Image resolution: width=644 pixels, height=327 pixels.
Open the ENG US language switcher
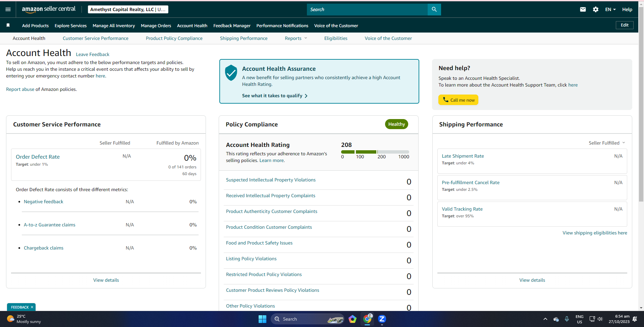(x=580, y=319)
